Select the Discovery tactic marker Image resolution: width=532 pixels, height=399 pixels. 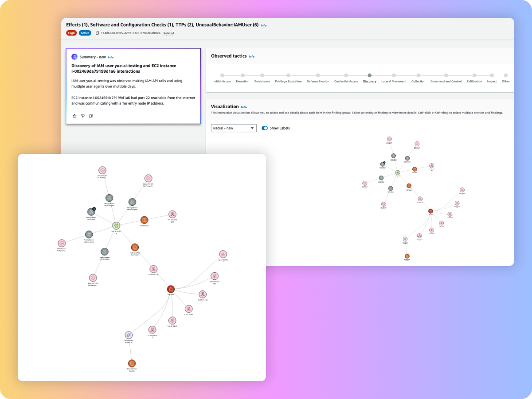(x=369, y=75)
